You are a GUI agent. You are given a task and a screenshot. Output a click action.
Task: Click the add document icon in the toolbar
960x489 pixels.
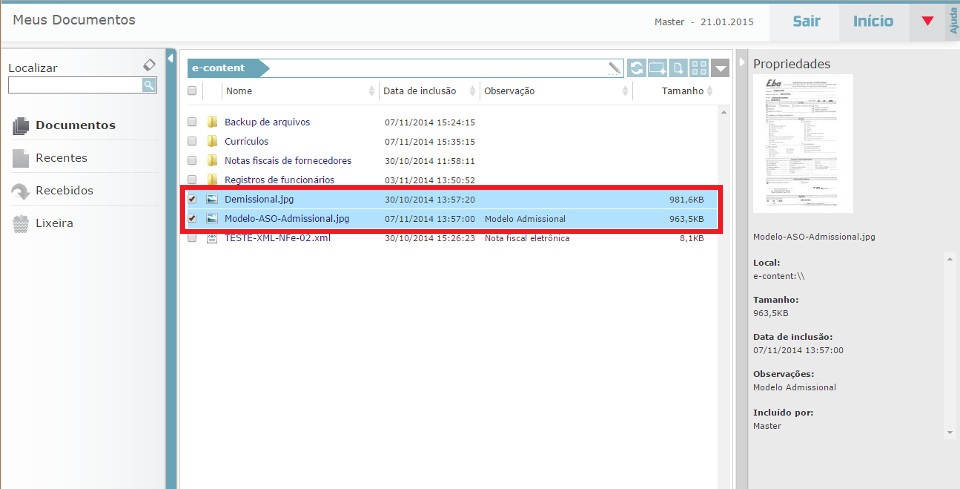pos(678,68)
